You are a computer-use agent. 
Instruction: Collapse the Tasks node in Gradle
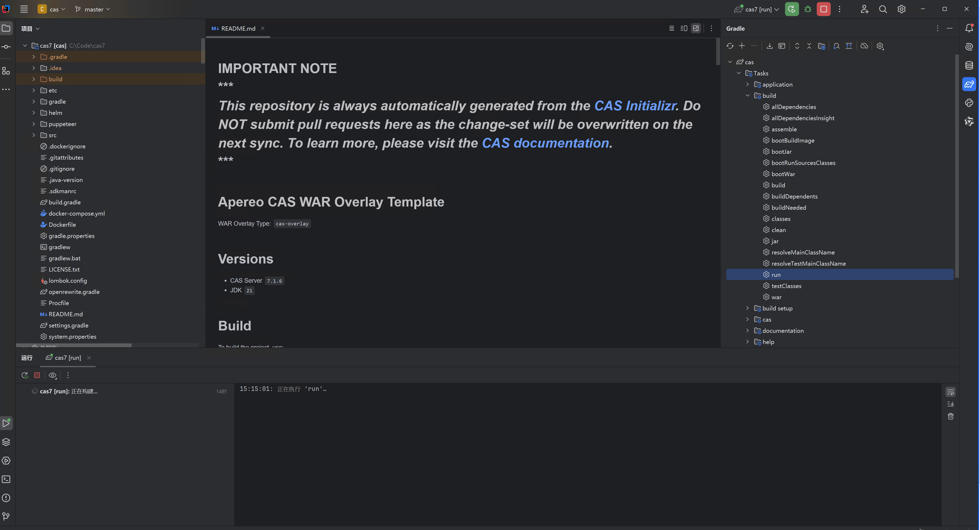(x=739, y=73)
